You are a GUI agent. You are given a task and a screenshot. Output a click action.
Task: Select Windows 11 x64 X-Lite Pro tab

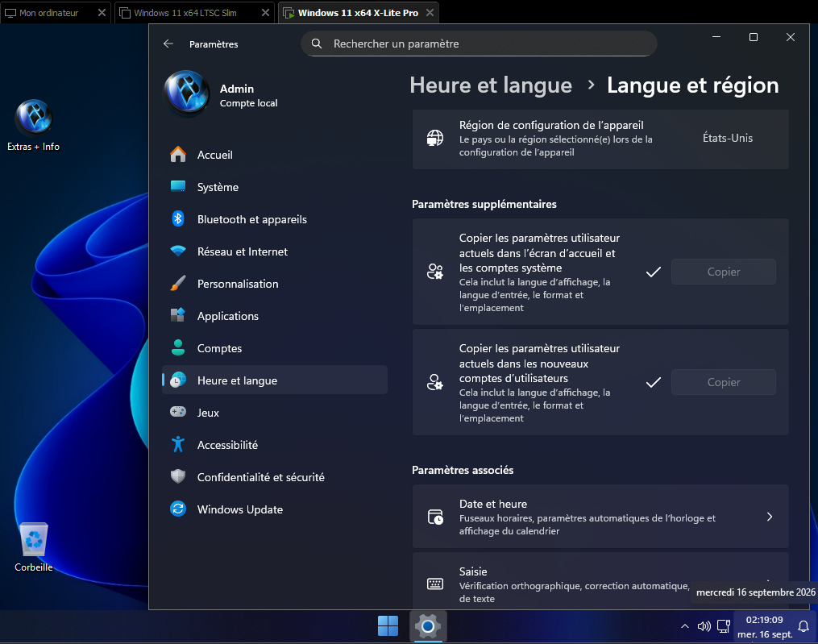point(358,13)
